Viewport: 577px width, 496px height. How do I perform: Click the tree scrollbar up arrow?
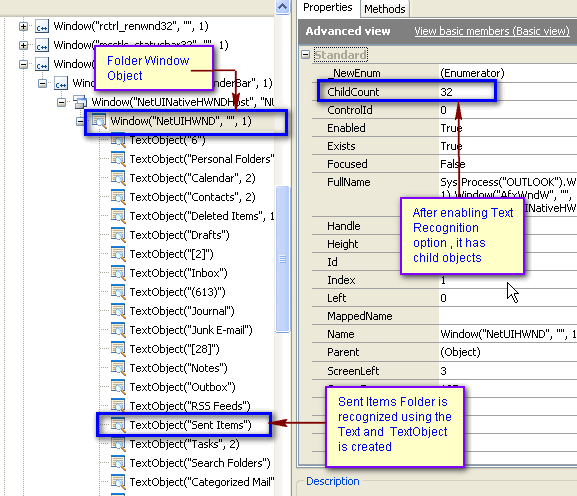282,7
